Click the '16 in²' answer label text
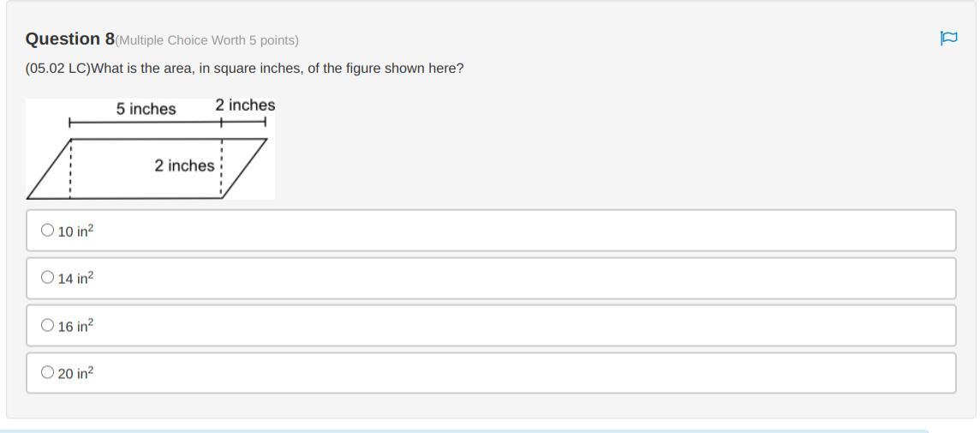The image size is (980, 433). coord(75,326)
